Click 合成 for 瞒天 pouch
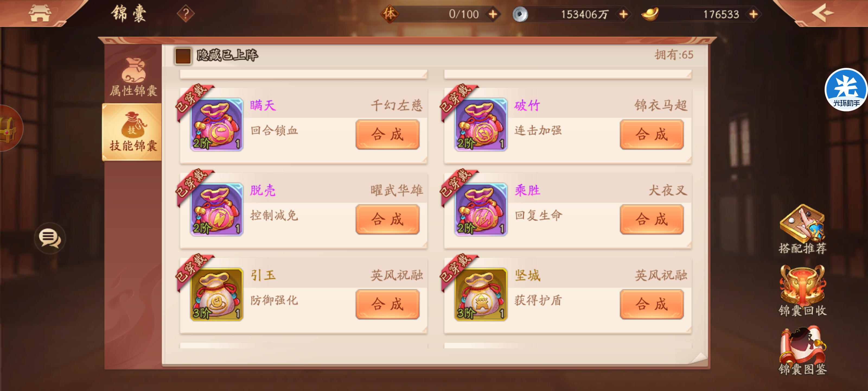 [x=388, y=134]
